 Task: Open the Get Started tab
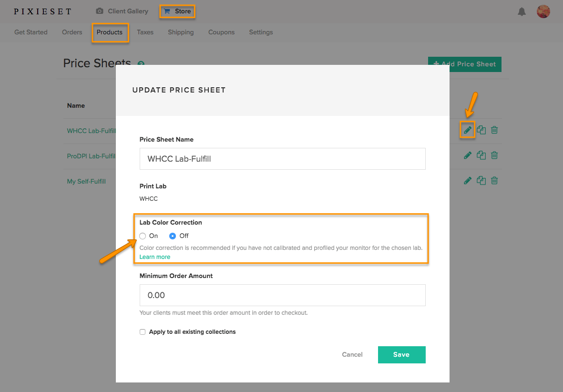[31, 32]
